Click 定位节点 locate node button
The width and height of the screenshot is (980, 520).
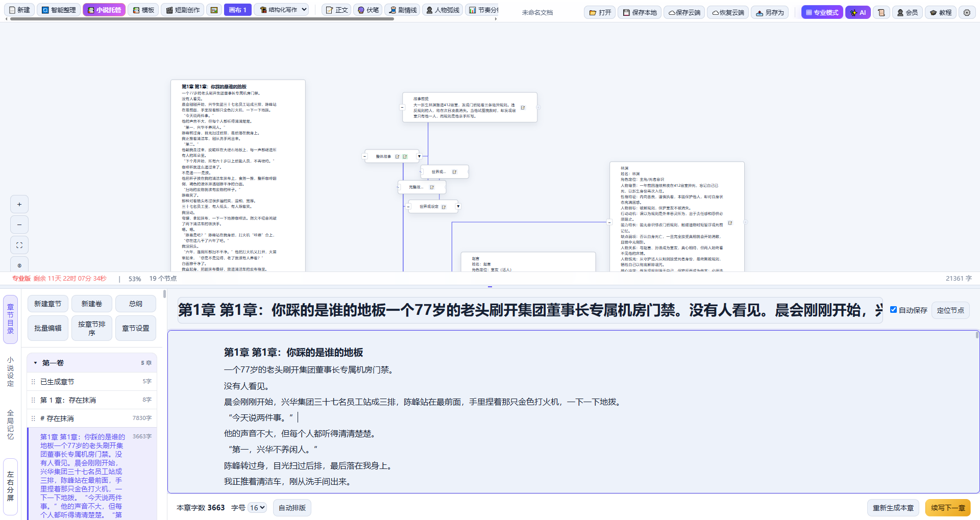coord(950,310)
